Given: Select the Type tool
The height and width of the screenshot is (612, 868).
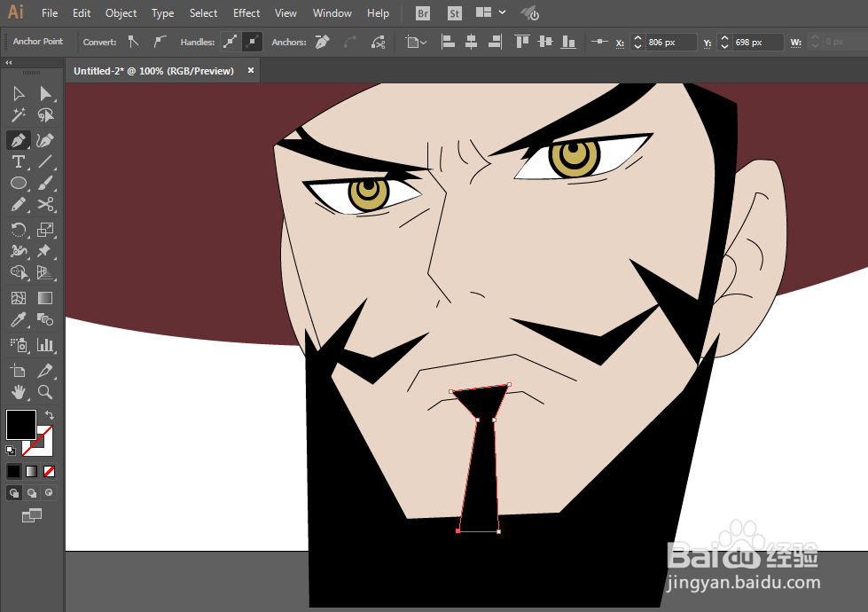Looking at the screenshot, I should (x=19, y=161).
